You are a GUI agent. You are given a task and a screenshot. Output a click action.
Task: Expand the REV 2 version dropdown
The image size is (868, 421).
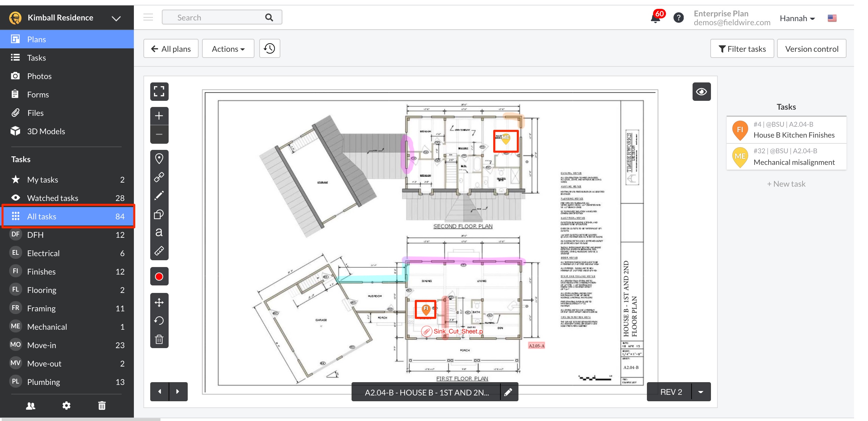(701, 392)
